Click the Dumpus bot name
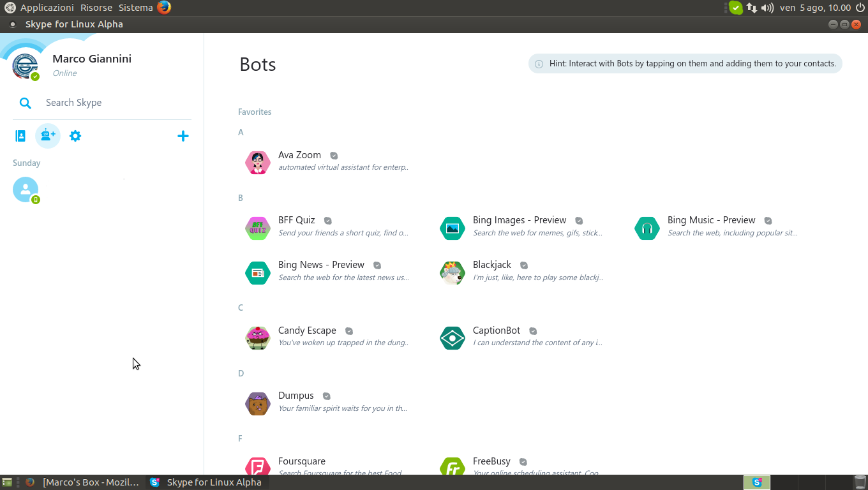 (x=296, y=396)
